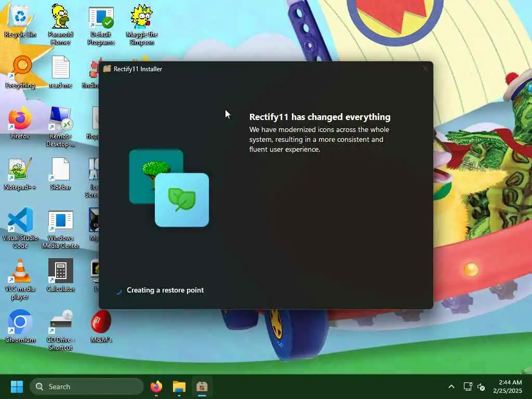The height and width of the screenshot is (399, 532).
Task: Click the Rectify11 Installer taskbar icon
Action: click(202, 387)
